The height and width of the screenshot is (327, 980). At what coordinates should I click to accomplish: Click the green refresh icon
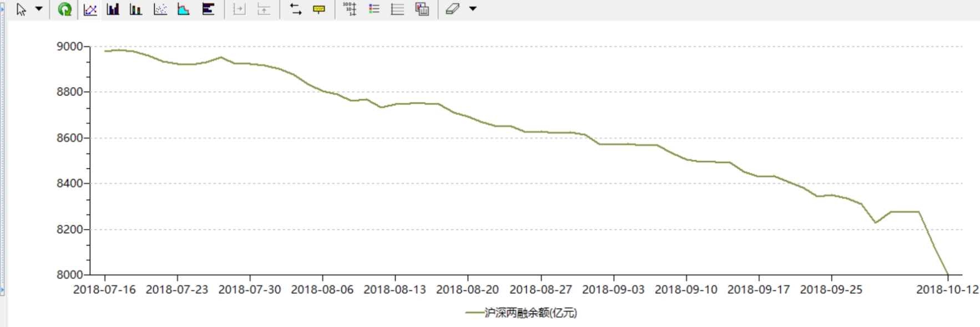[x=65, y=9]
